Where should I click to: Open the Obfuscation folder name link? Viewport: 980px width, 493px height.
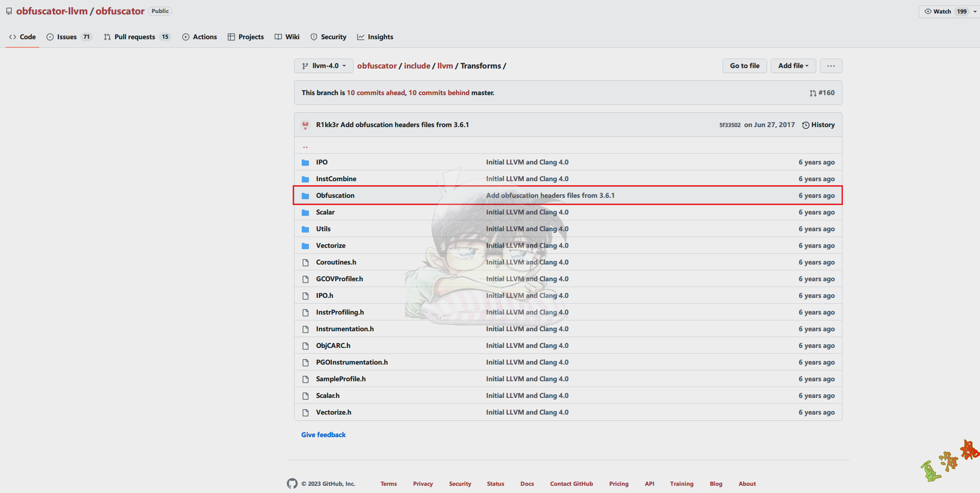tap(335, 196)
